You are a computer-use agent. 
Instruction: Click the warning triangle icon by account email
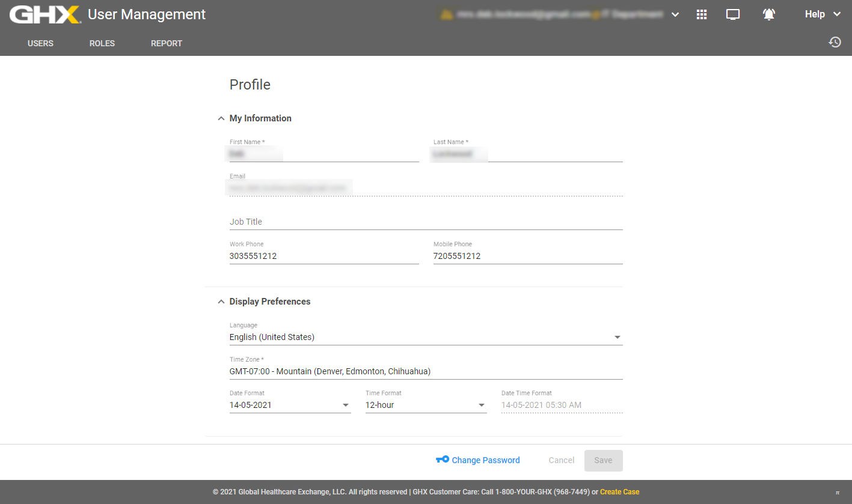[446, 14]
